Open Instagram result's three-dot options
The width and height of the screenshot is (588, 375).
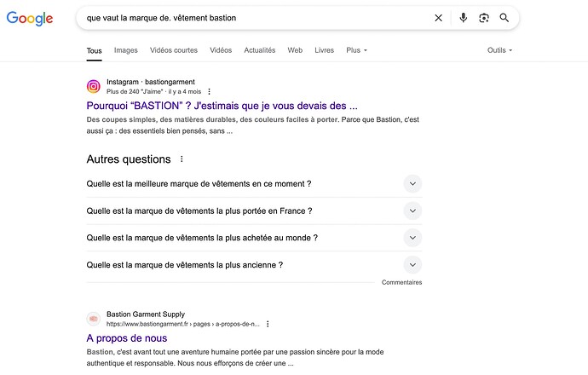point(210,91)
